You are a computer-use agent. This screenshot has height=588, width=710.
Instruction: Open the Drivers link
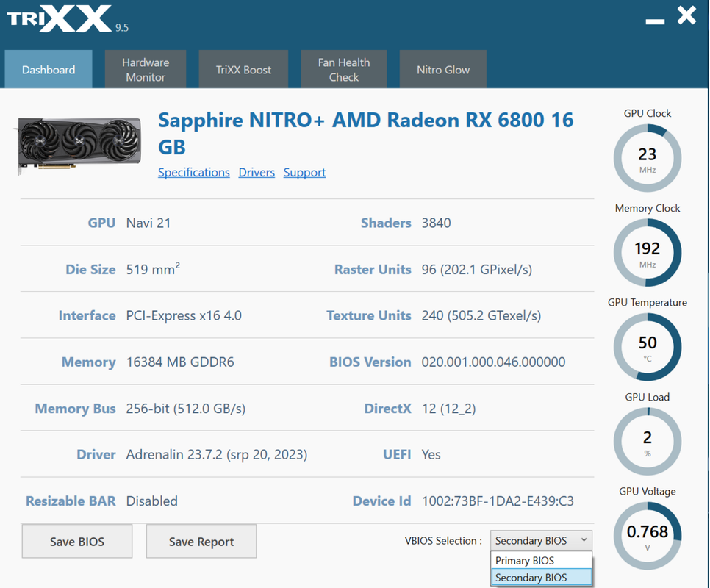[257, 173]
